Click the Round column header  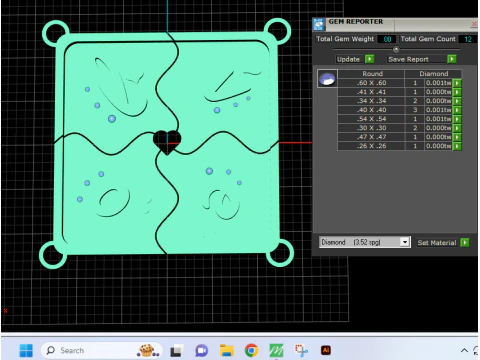372,74
